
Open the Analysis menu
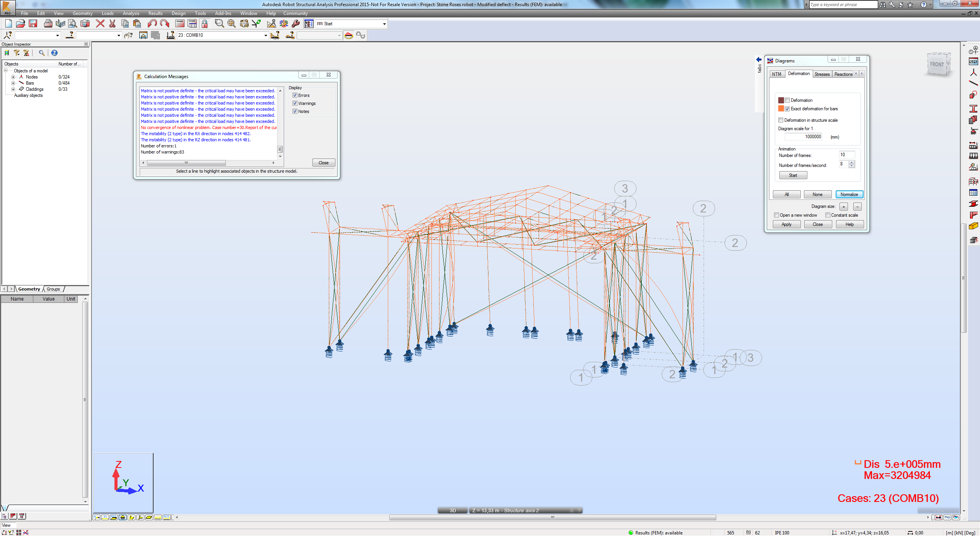click(x=131, y=13)
